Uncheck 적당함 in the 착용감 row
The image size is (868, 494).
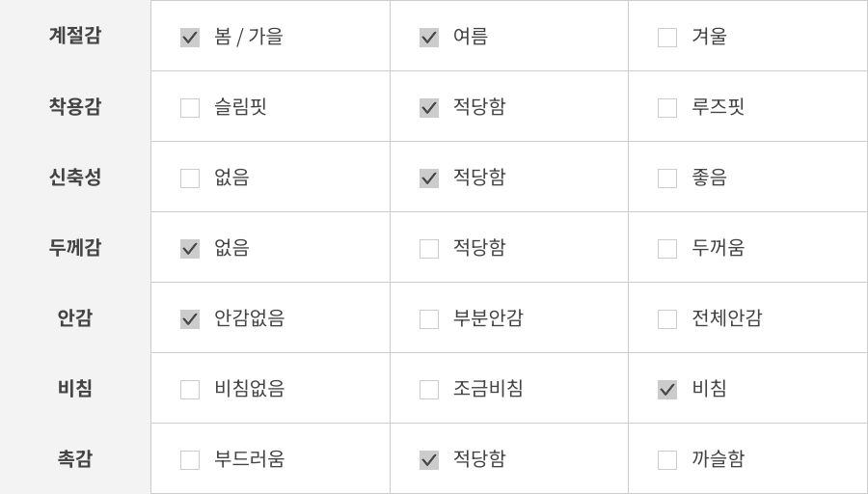coord(429,108)
